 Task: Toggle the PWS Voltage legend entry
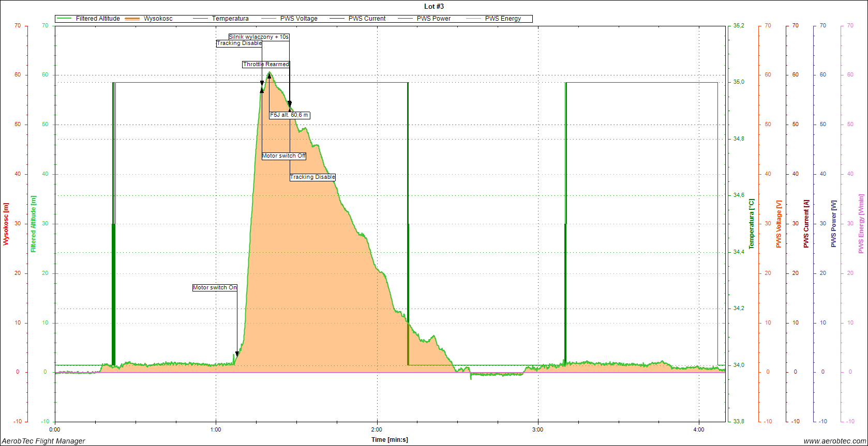pos(298,19)
